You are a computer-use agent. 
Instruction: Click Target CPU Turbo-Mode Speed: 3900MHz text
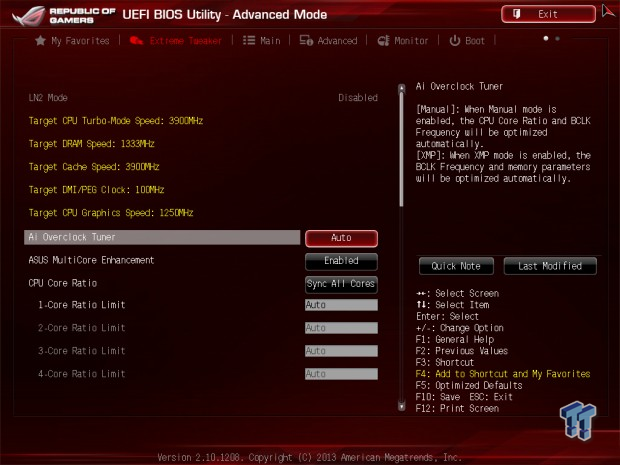click(x=115, y=121)
